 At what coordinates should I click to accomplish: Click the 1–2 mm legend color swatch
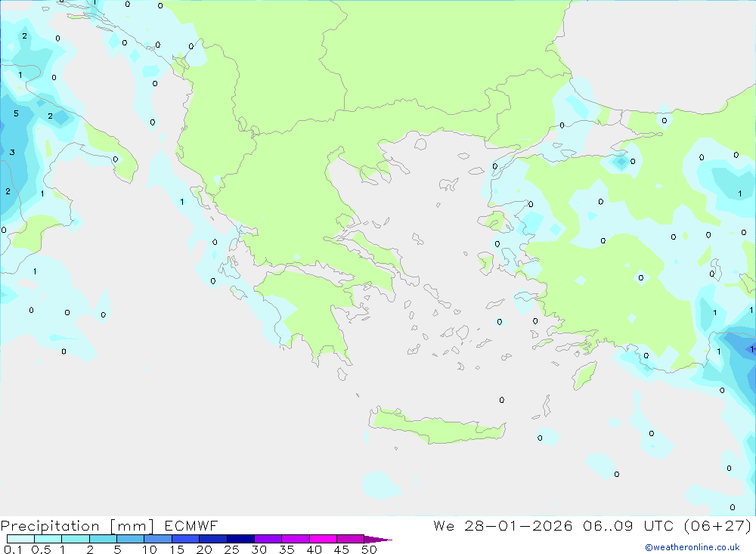[76, 539]
